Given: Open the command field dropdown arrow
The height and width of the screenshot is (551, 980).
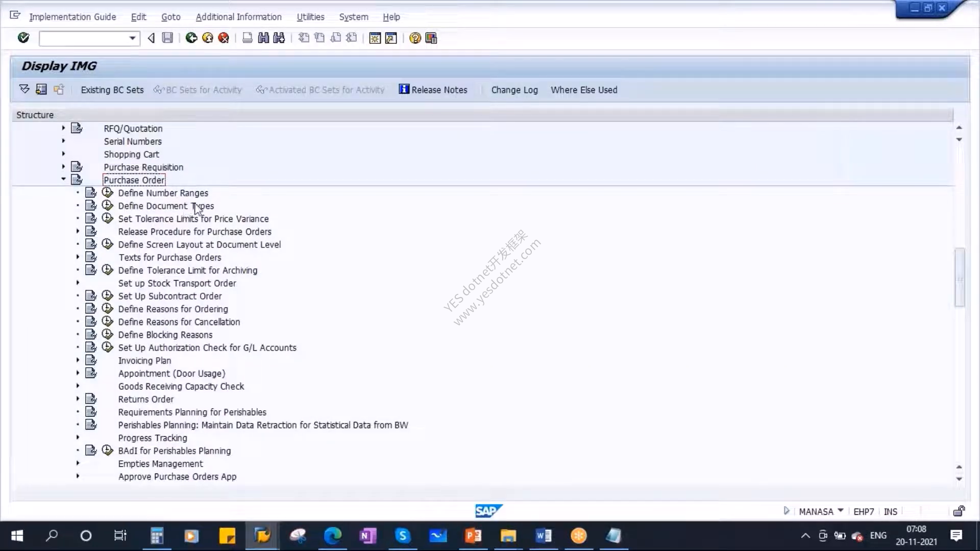Looking at the screenshot, I should [x=132, y=38].
